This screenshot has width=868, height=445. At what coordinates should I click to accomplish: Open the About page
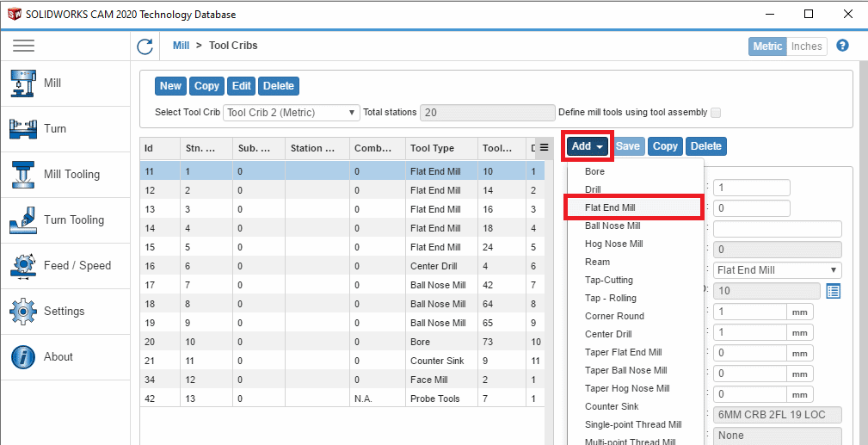65,357
